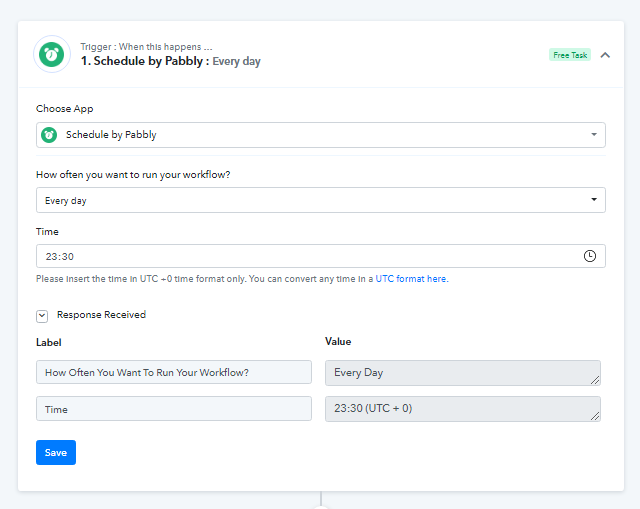Open the Every day frequency dropdown
Screen dimensions: 640x509
tap(321, 200)
